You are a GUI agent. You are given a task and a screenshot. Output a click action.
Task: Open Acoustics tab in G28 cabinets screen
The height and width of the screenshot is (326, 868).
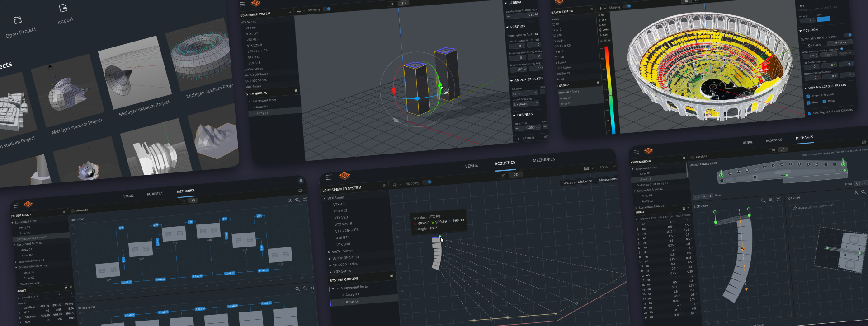(x=155, y=194)
